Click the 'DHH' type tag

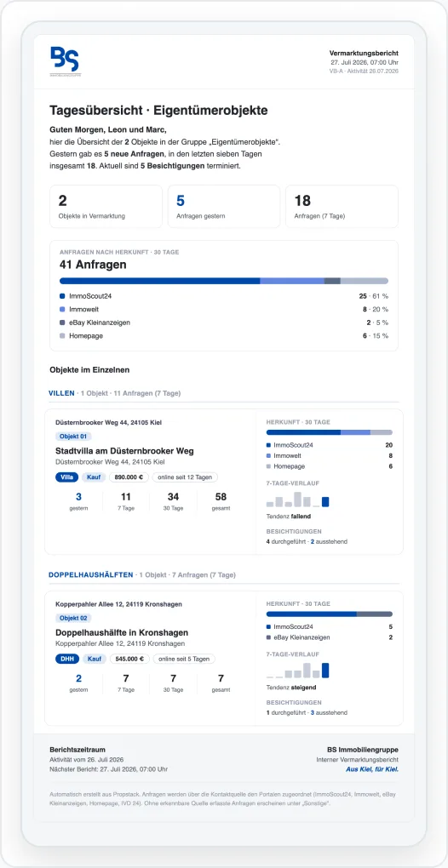[67, 659]
